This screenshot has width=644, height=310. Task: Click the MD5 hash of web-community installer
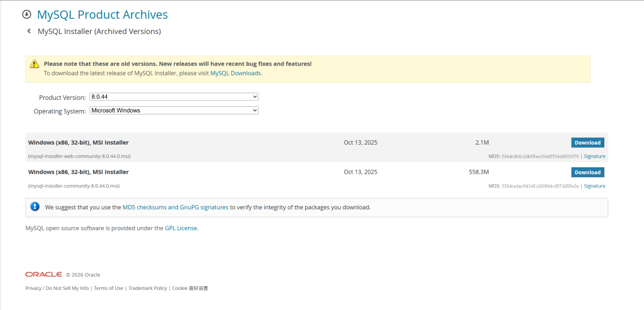coord(540,157)
